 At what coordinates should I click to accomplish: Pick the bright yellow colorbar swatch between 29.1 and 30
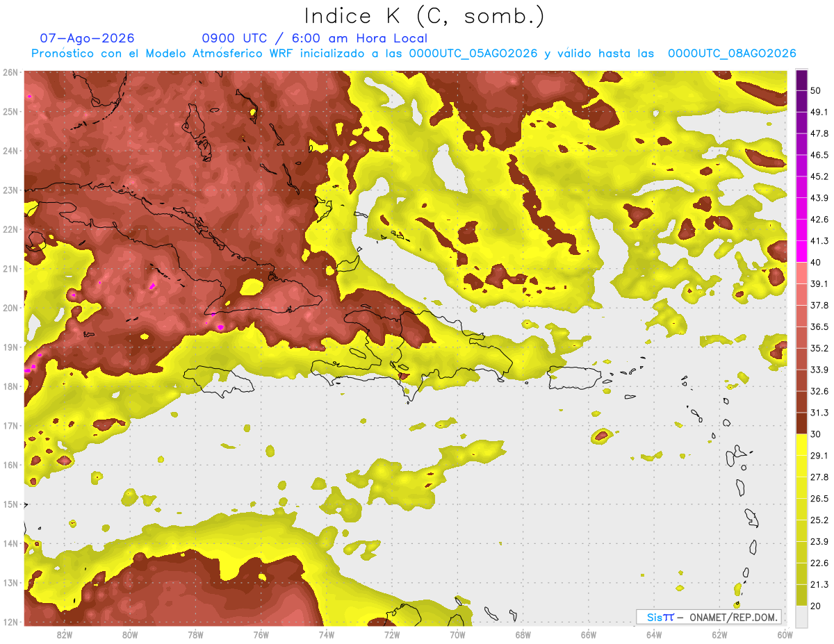click(x=801, y=445)
